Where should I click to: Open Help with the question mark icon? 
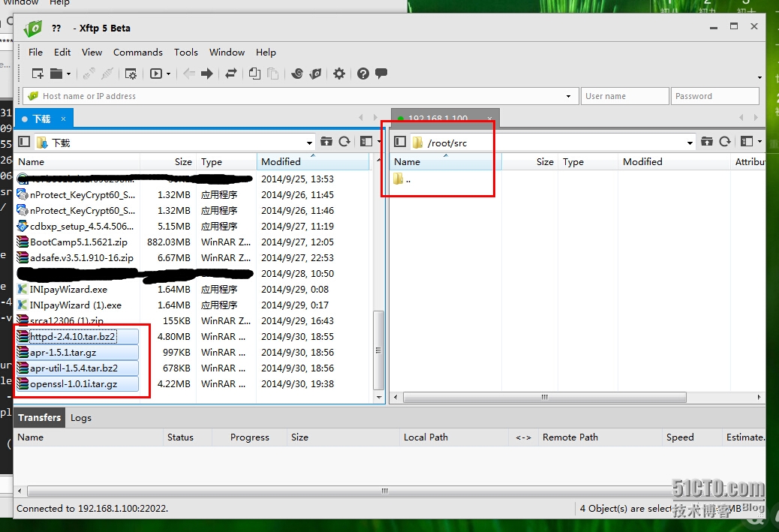coord(363,74)
